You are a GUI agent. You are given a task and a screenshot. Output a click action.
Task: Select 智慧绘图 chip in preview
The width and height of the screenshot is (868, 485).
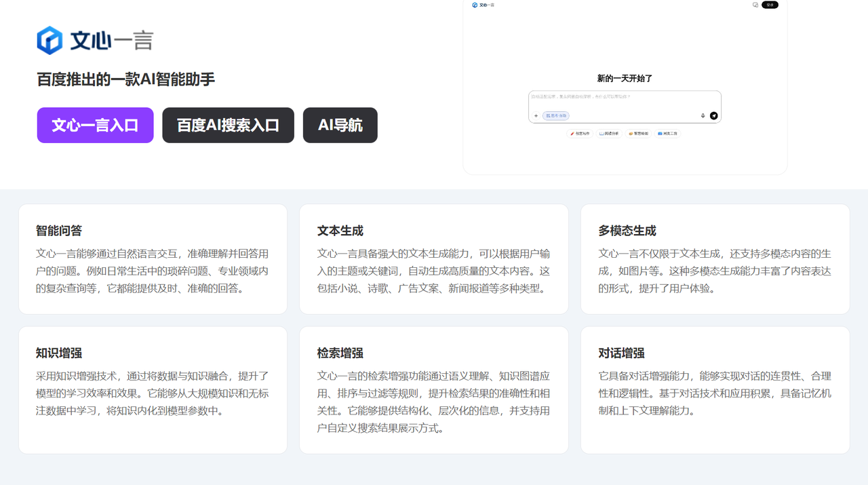(638, 134)
